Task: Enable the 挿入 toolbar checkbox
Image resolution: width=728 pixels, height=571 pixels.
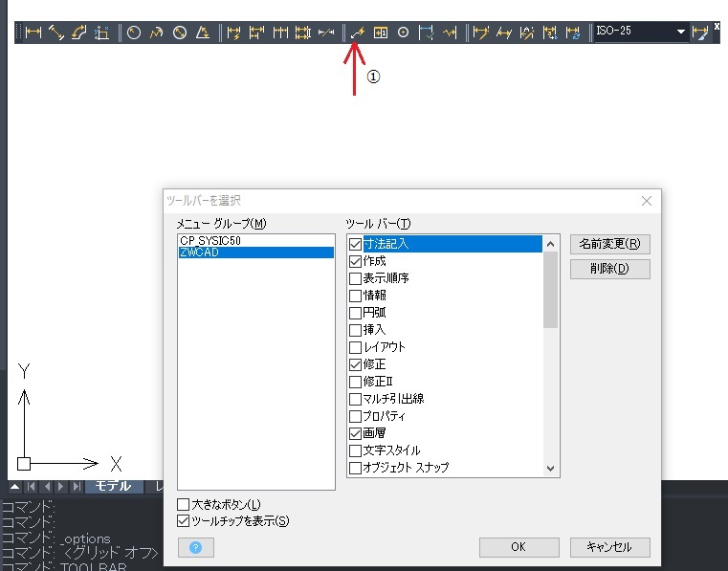Action: [355, 330]
